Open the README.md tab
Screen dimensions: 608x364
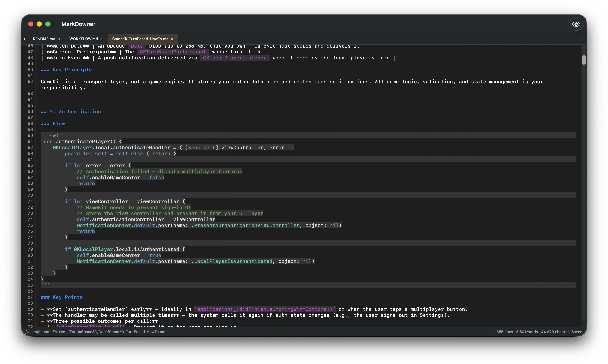[x=44, y=39]
